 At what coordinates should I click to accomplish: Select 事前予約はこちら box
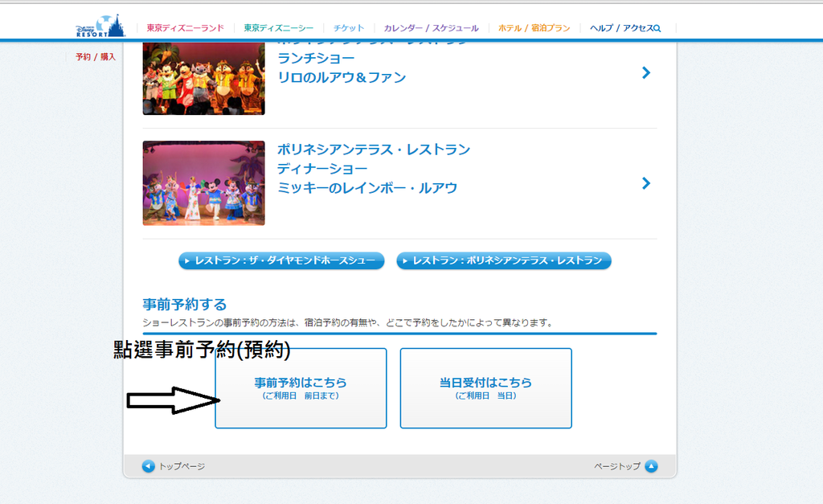click(x=301, y=388)
